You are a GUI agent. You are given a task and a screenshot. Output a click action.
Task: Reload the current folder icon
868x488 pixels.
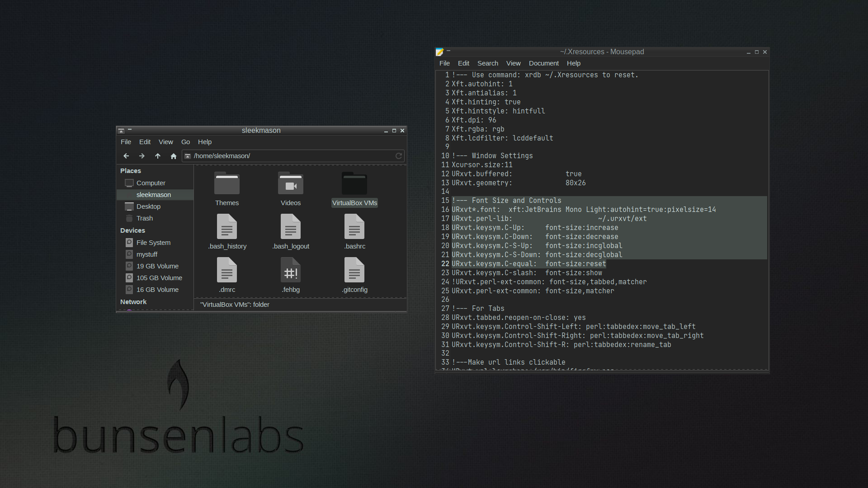(399, 156)
